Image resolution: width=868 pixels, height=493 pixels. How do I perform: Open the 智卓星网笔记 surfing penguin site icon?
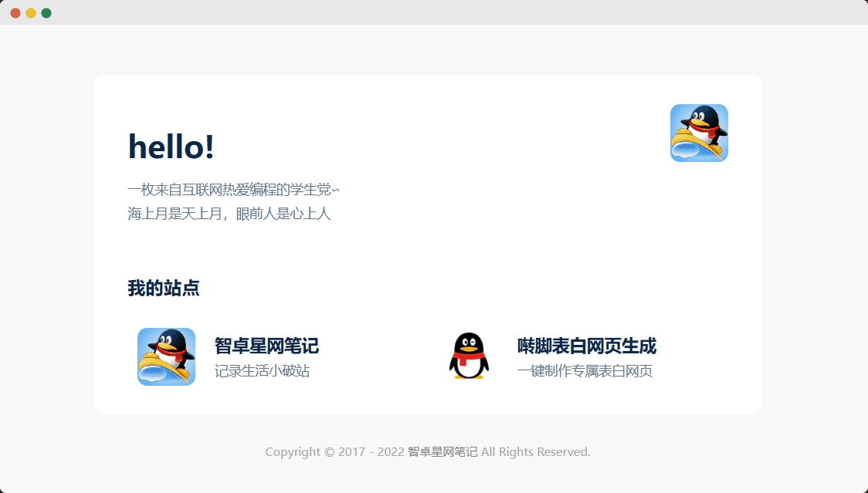click(x=166, y=356)
